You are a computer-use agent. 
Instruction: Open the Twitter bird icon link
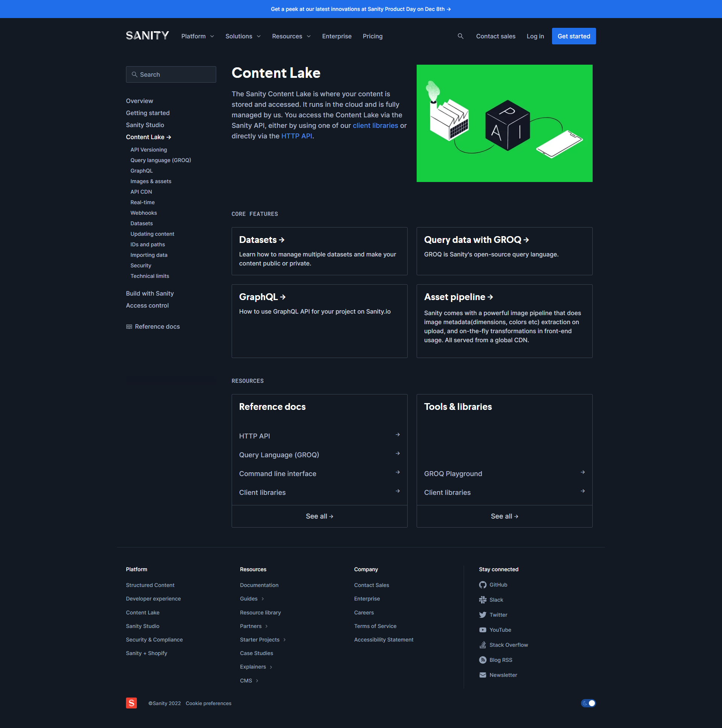pyautogui.click(x=482, y=615)
